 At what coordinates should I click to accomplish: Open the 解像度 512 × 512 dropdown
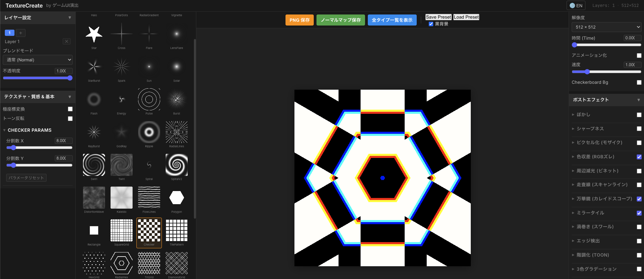[x=606, y=27]
